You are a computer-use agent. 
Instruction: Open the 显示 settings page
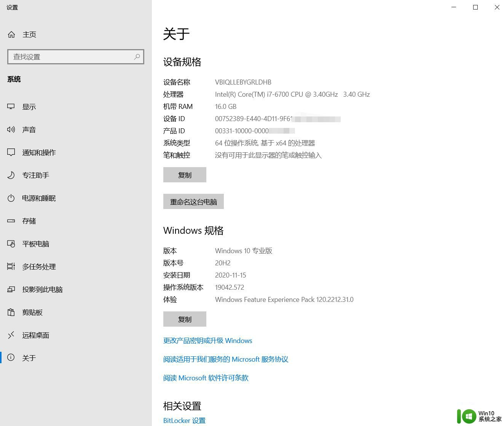(x=76, y=107)
